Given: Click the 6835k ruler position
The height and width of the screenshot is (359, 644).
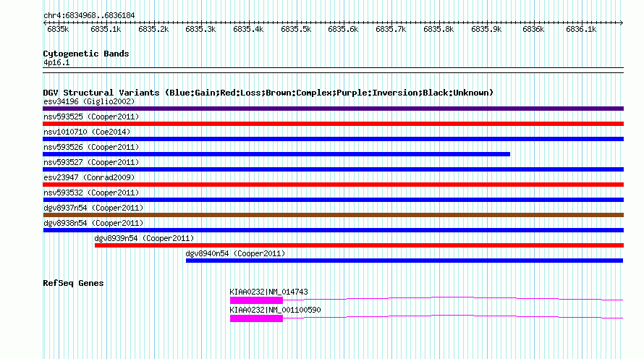Looking at the screenshot, I should [x=58, y=29].
